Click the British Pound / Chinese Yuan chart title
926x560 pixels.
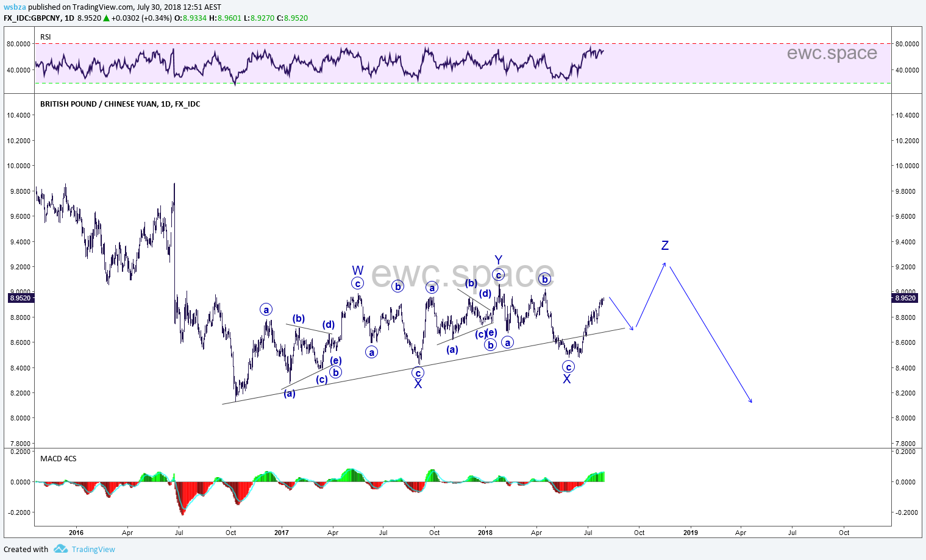pos(120,104)
